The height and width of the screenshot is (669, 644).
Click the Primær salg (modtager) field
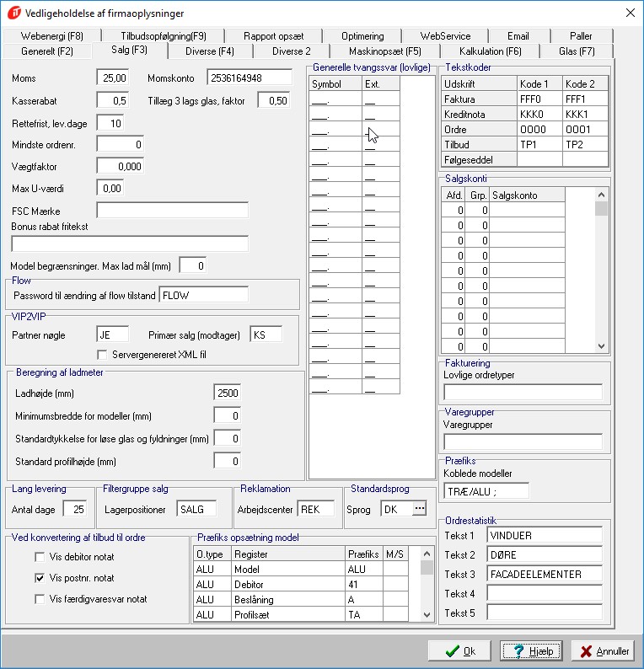[266, 334]
